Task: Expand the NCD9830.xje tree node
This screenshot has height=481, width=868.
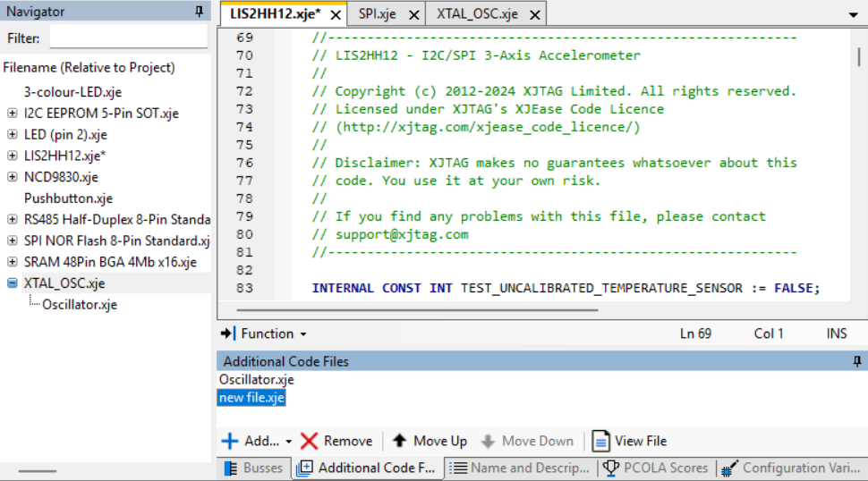Action: (x=13, y=177)
